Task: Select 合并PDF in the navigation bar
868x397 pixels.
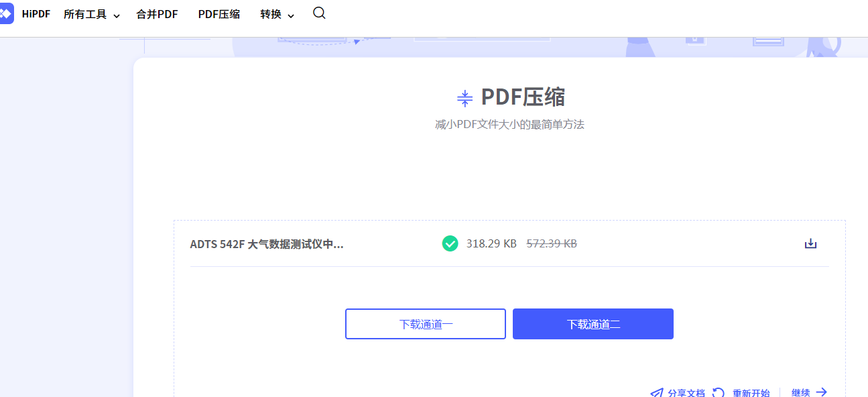Action: click(x=156, y=13)
